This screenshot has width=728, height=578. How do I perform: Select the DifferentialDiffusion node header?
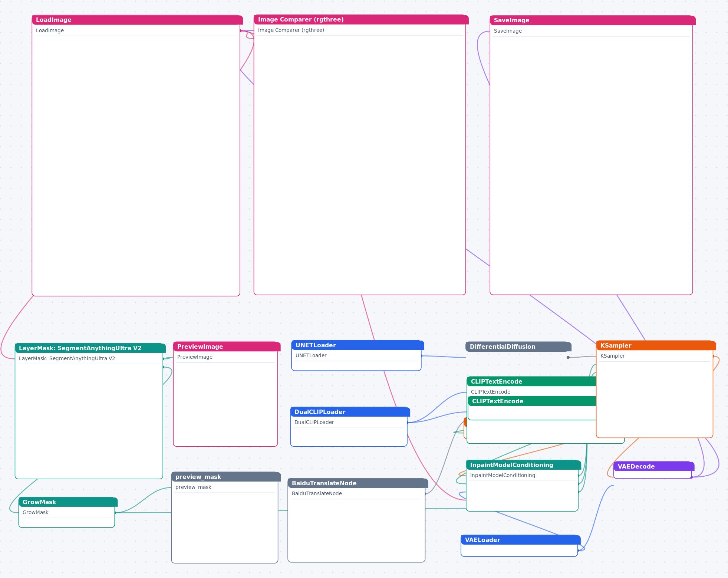point(518,347)
